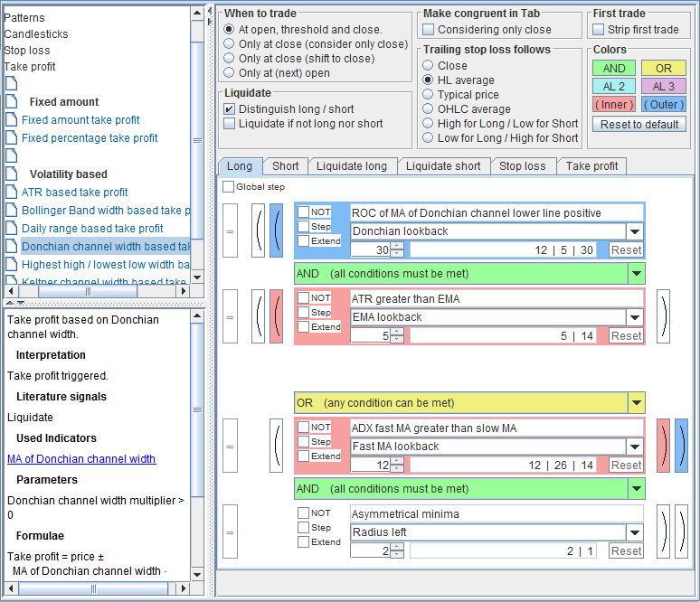Switch to the Liquidate short tab
This screenshot has width=700, height=602.
point(442,166)
